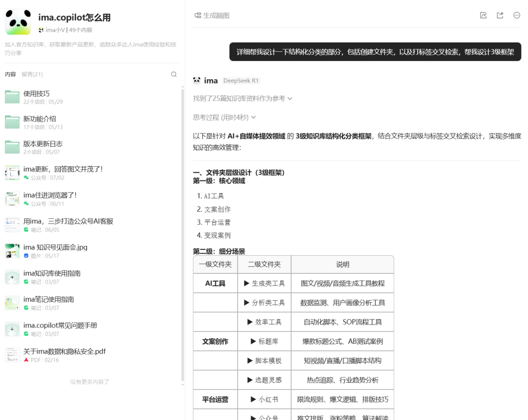Click the green note type icon under ima知识库使用指南
Image resolution: width=528 pixels, height=420 pixels.
click(x=26, y=282)
